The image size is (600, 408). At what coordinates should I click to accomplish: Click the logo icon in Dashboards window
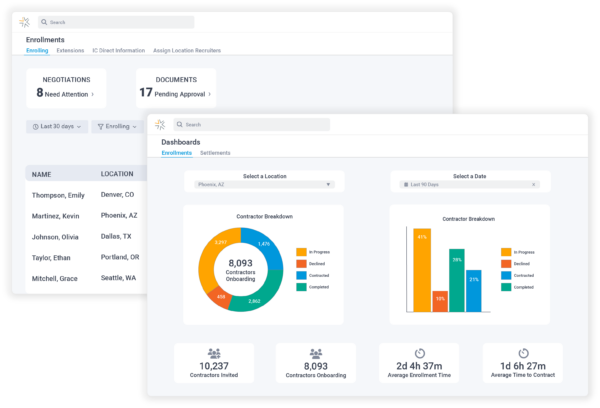tap(159, 125)
